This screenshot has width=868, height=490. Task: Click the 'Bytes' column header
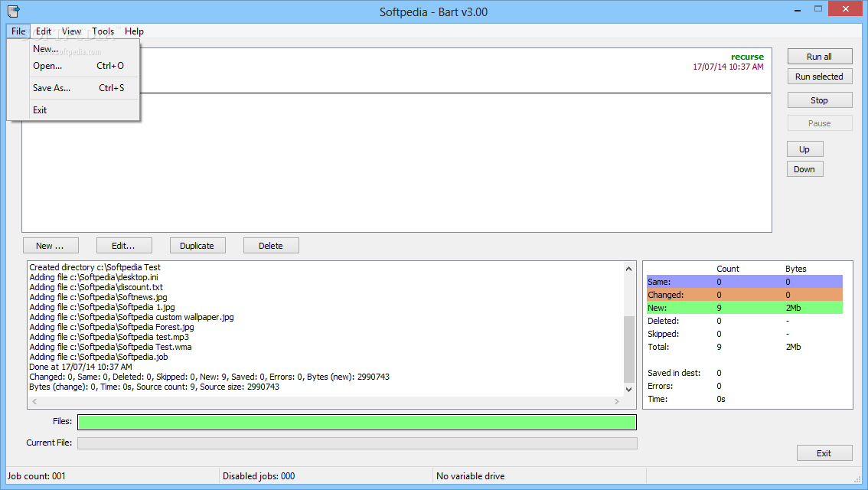click(x=795, y=269)
